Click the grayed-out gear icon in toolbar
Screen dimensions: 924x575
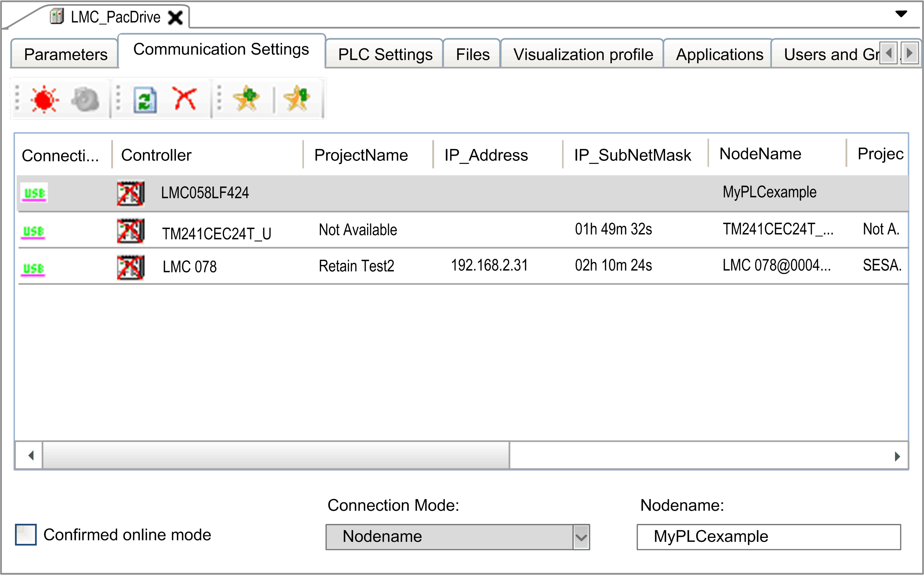pyautogui.click(x=85, y=99)
